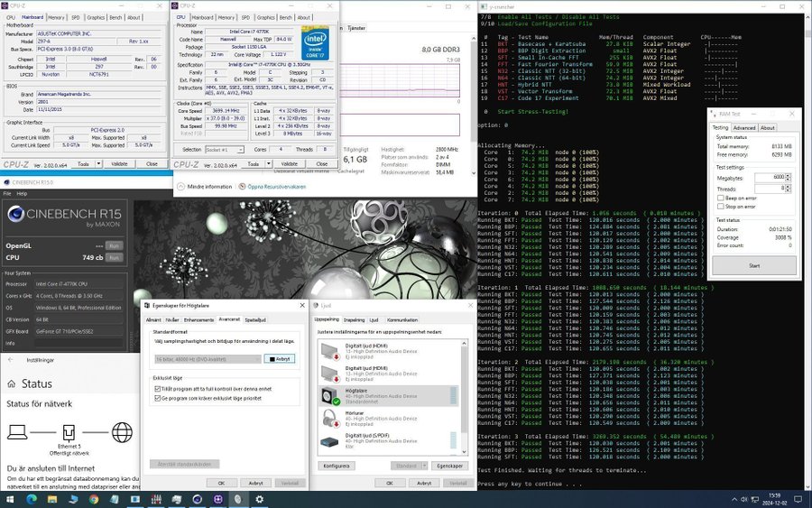The height and width of the screenshot is (508, 812).
Task: Open the Tjänster tab in Task Manager
Action: pos(356,28)
